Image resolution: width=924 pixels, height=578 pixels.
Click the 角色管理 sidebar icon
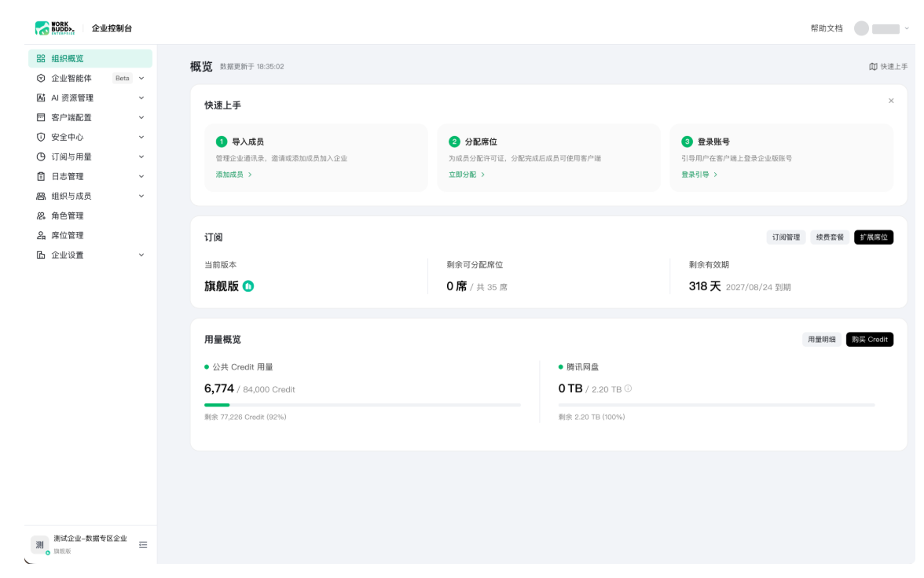pyautogui.click(x=41, y=215)
